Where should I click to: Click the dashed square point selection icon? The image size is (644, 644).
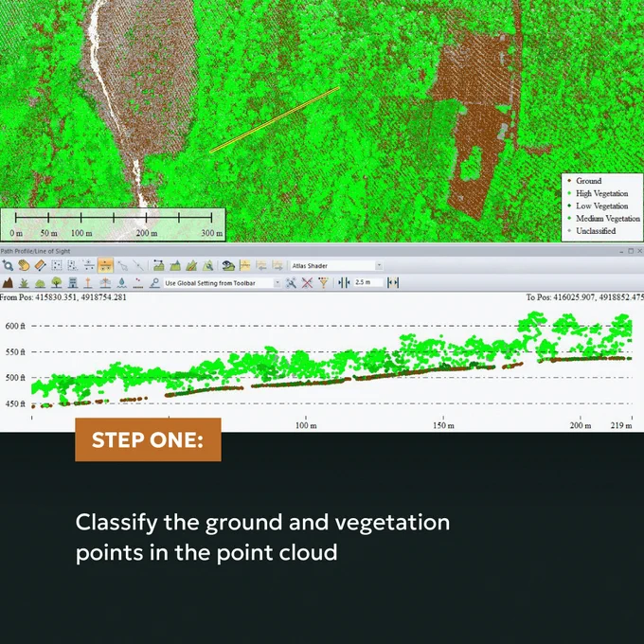click(x=57, y=266)
